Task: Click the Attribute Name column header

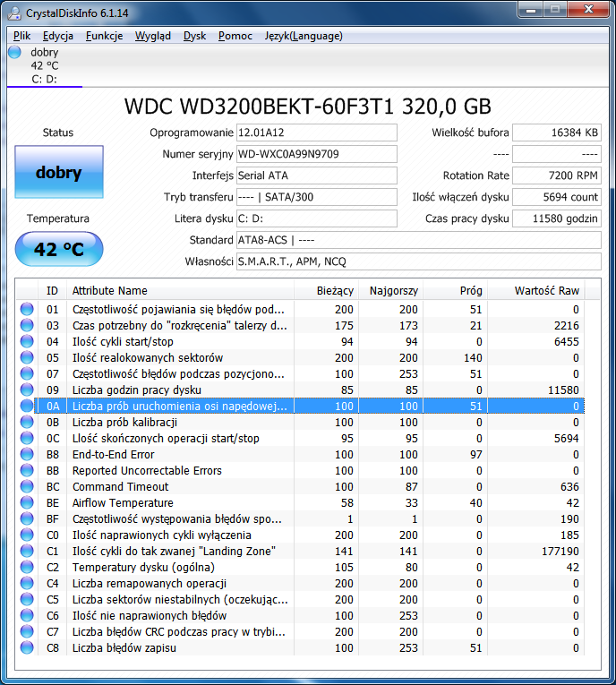Action: [180, 290]
